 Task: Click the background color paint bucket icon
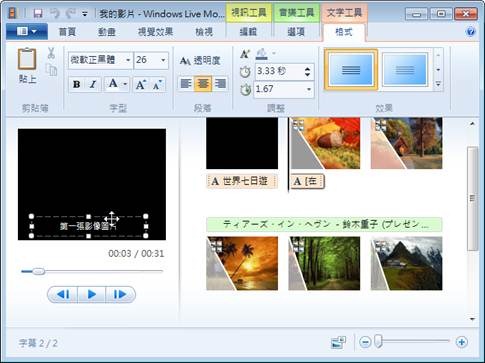262,54
